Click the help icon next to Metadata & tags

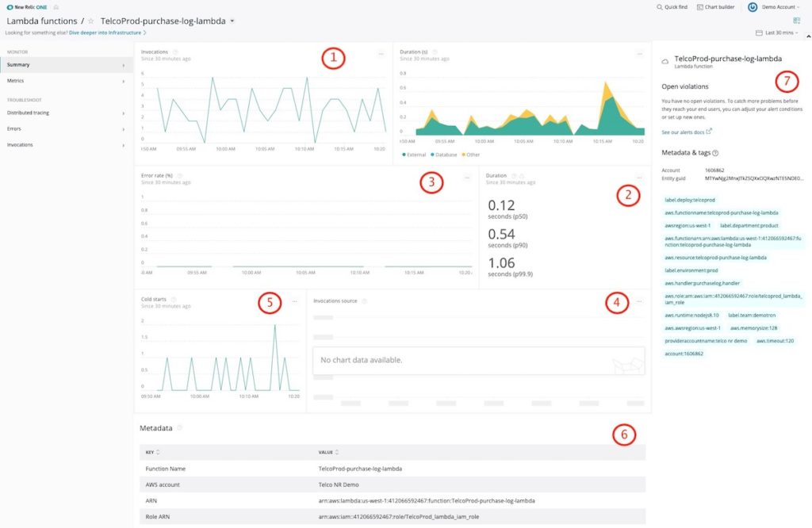pyautogui.click(x=715, y=153)
